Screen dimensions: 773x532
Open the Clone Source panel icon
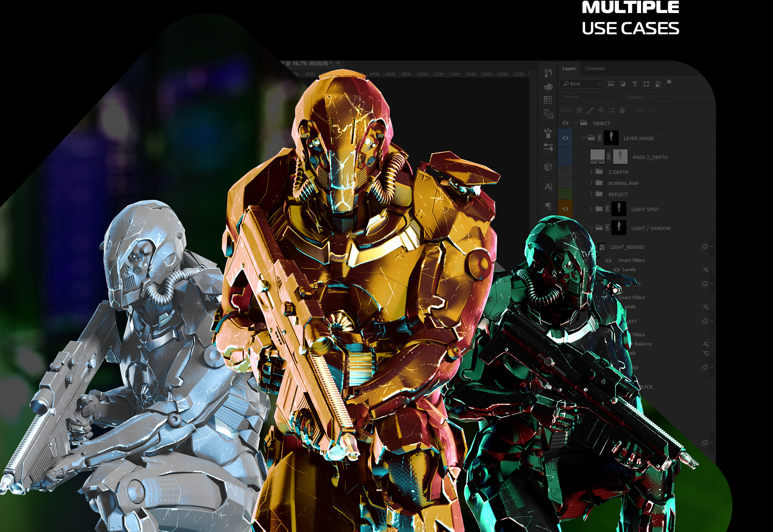click(x=548, y=114)
